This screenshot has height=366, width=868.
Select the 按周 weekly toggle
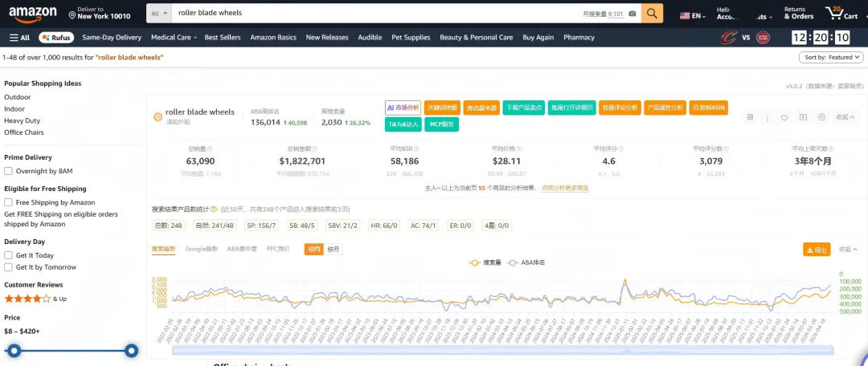coord(314,250)
